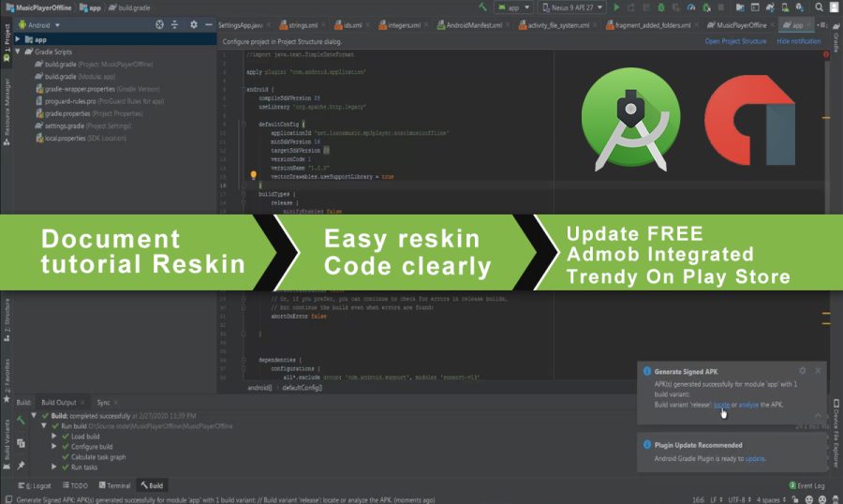Click the yellow intention lightbulb in editor
Screen dimensions: 843x504
coord(253,175)
